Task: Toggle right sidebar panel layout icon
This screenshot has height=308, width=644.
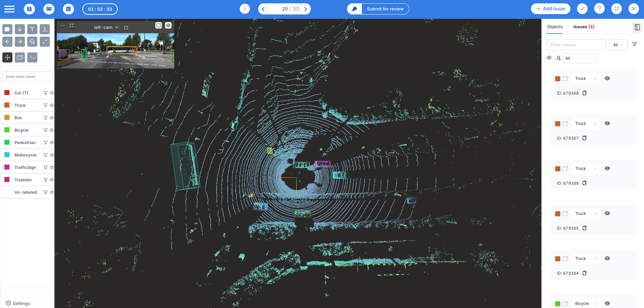Action: pyautogui.click(x=637, y=27)
